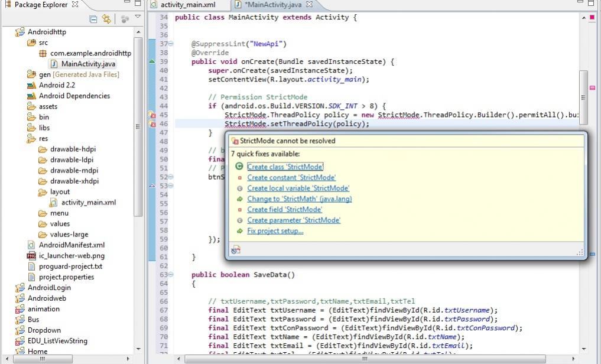Open the drawable-ldpi folder

72,160
